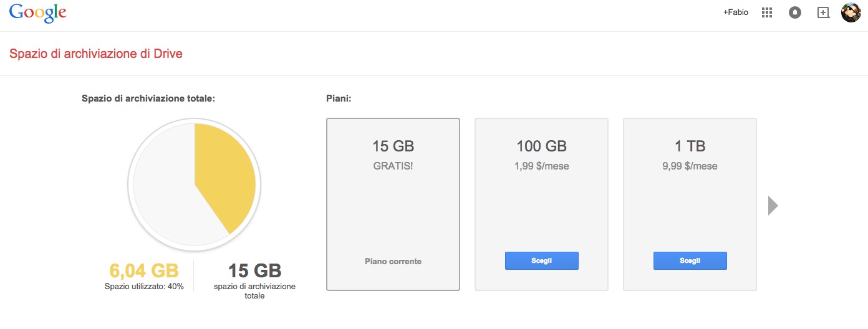Click the GRATIS! label

tap(393, 166)
